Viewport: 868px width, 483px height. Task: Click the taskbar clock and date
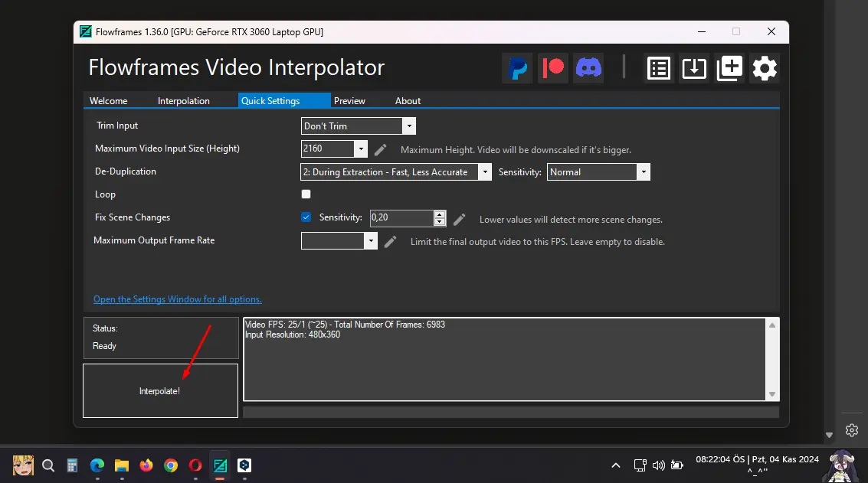click(x=757, y=465)
